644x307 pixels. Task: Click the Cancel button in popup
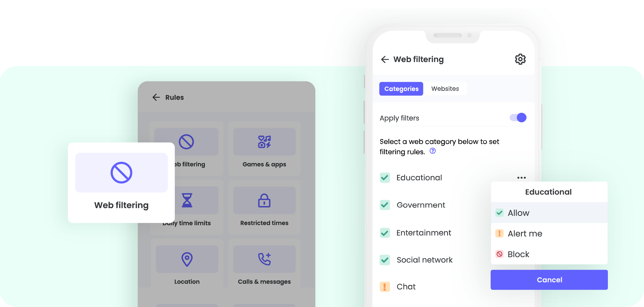click(549, 279)
